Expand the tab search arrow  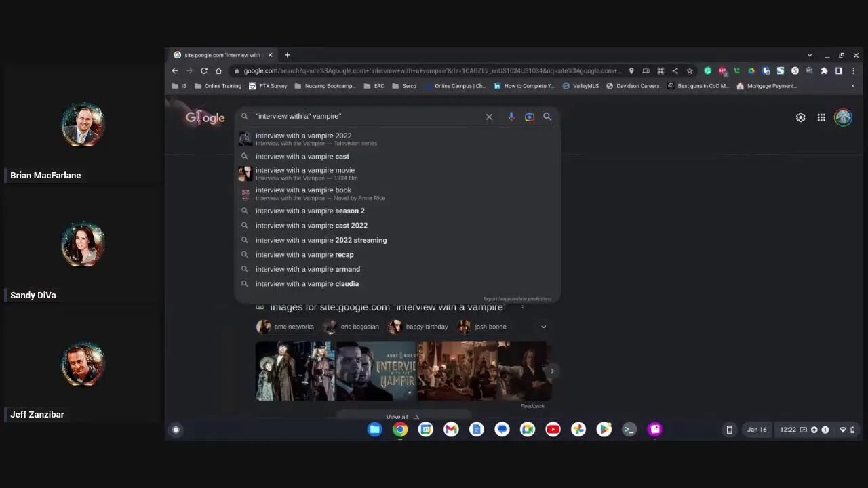click(x=810, y=55)
